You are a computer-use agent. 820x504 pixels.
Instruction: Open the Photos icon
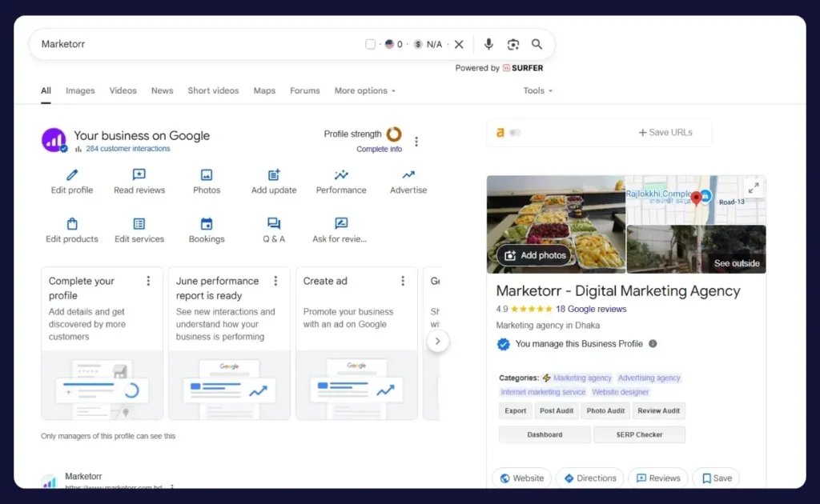click(x=207, y=174)
